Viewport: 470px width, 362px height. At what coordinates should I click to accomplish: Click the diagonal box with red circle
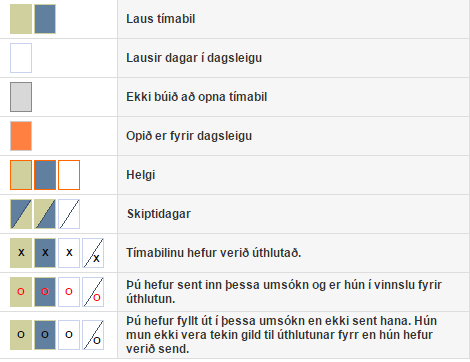point(93,292)
